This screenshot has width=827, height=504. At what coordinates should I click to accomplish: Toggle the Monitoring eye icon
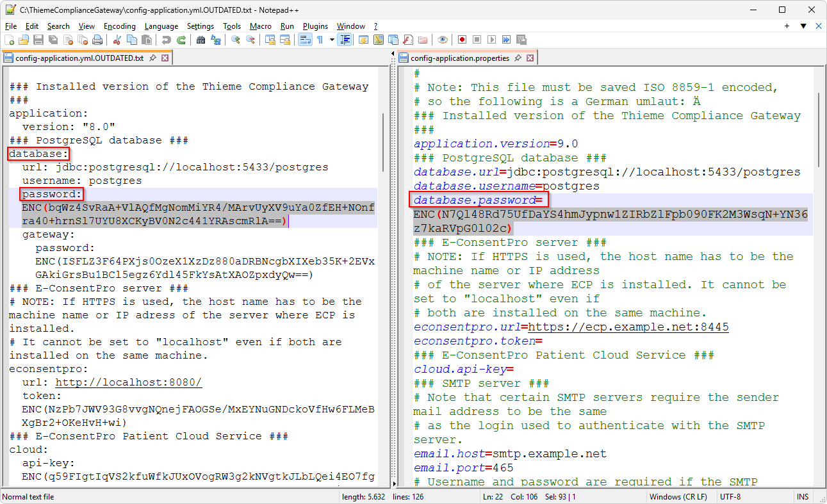(x=442, y=40)
